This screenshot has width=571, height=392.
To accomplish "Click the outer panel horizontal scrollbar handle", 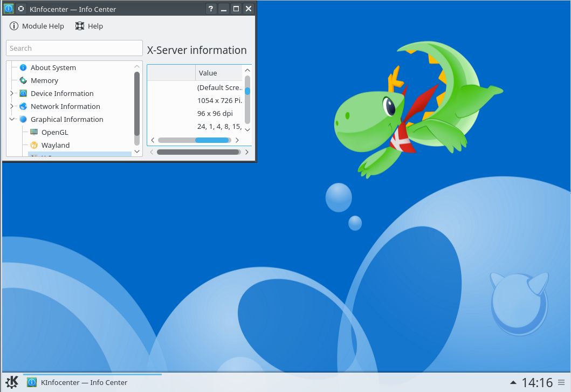I will tap(198, 152).
